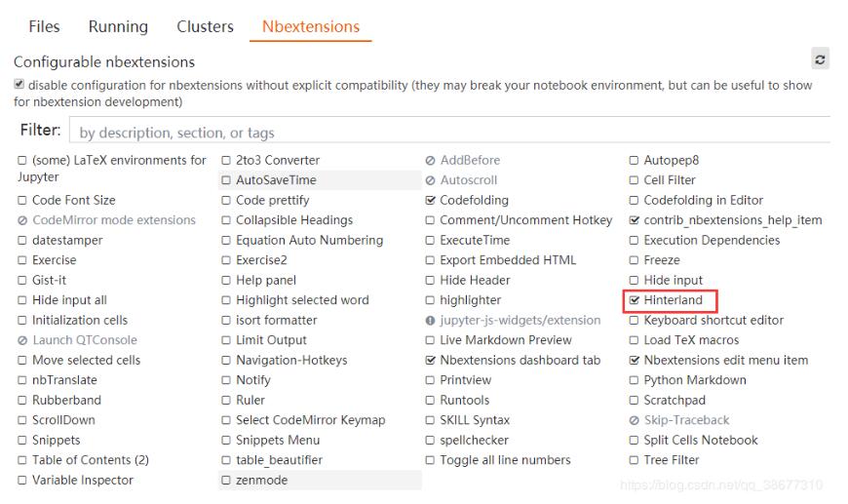
Task: Open the CodeMirror mode extensions entry
Action: (113, 220)
